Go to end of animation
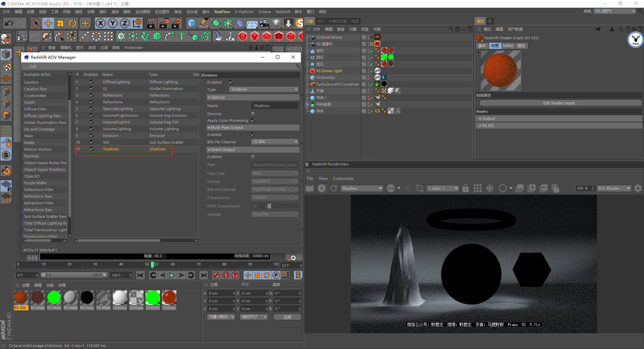Image resolution: width=644 pixels, height=349 pixels. [x=204, y=275]
